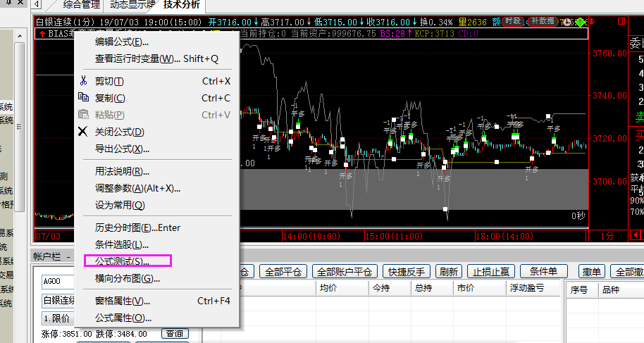Click the 刷新 button
This screenshot has width=644, height=343.
click(x=449, y=272)
